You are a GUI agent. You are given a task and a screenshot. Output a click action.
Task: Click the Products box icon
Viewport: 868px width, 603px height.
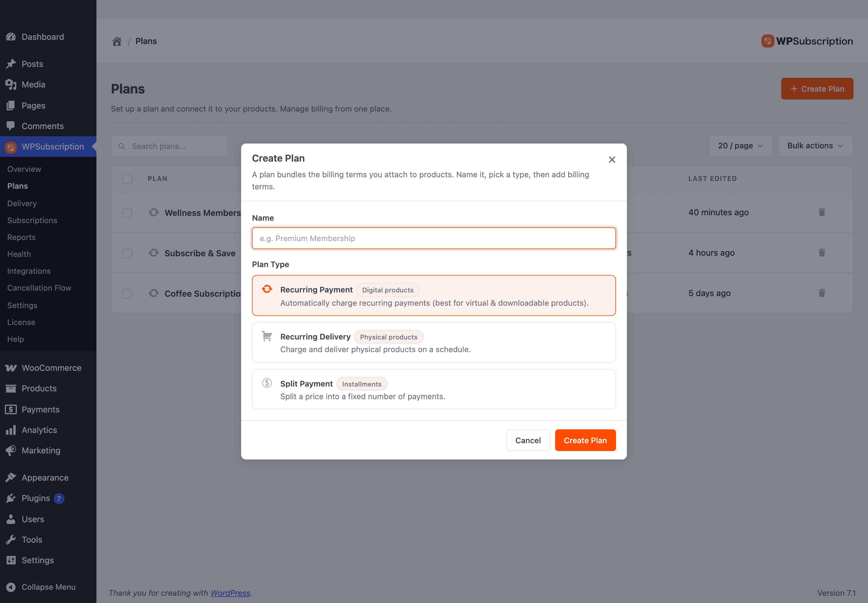(11, 388)
